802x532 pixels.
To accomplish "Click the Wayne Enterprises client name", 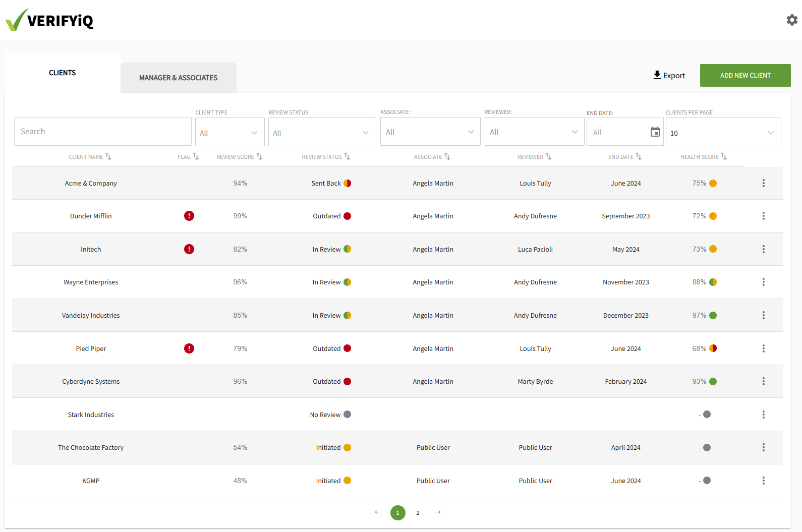I will 91,282.
